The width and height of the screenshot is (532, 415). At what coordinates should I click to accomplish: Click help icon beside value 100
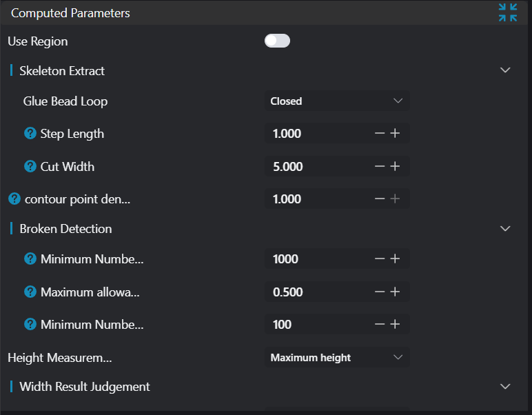tap(30, 324)
